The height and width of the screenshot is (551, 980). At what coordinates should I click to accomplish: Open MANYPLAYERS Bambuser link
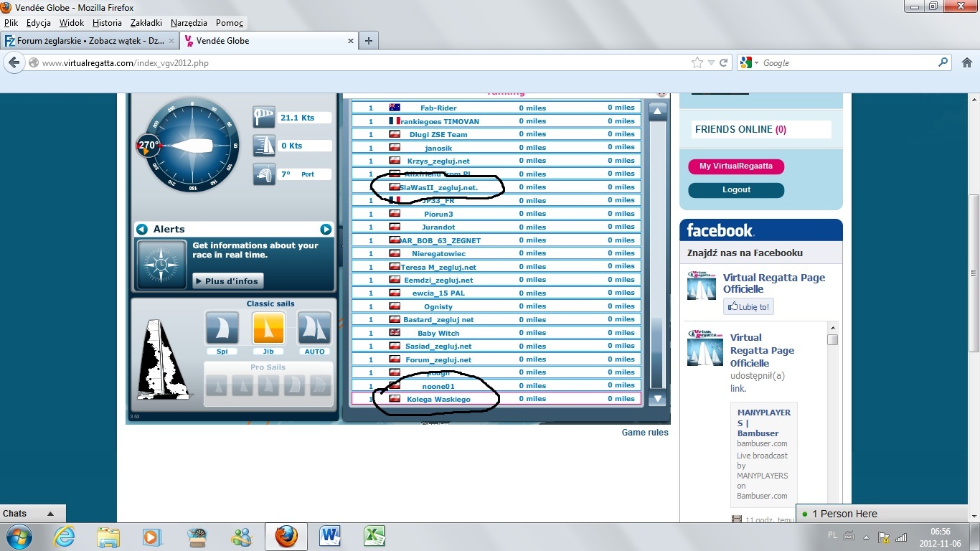click(764, 423)
